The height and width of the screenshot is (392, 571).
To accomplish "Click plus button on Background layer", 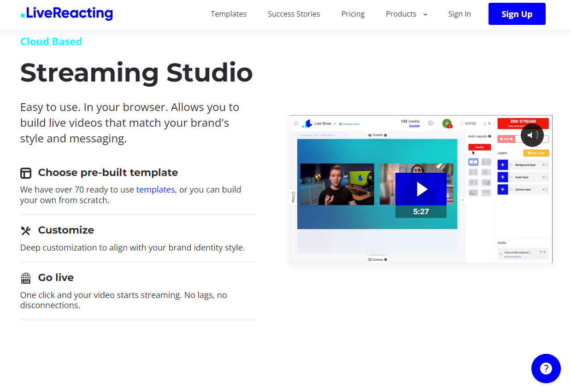I will coord(503,165).
